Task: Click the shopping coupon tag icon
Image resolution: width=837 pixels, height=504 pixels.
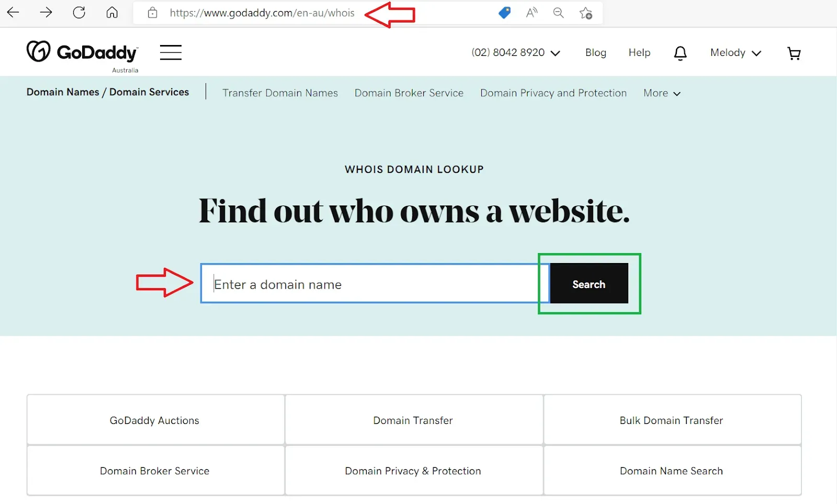Action: point(504,13)
